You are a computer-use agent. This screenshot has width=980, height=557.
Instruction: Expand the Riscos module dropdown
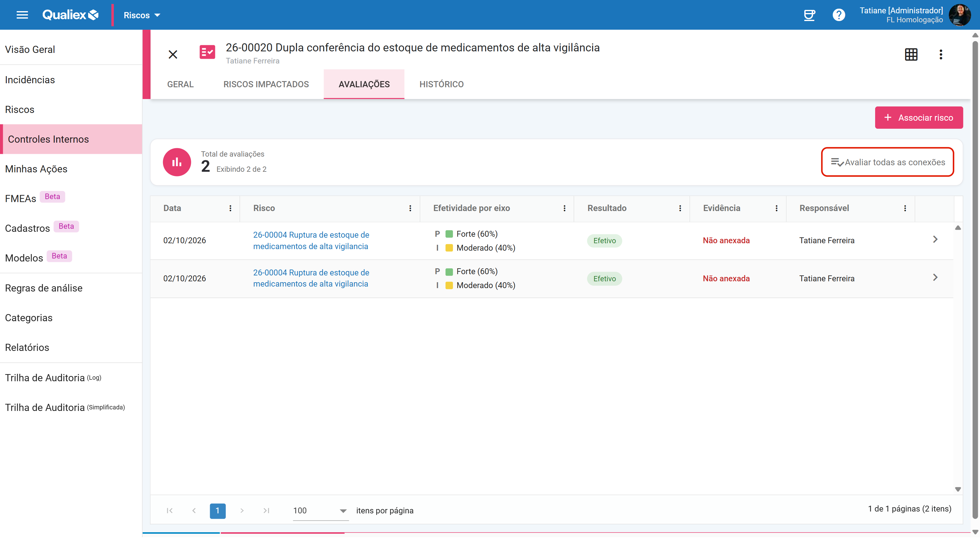142,15
